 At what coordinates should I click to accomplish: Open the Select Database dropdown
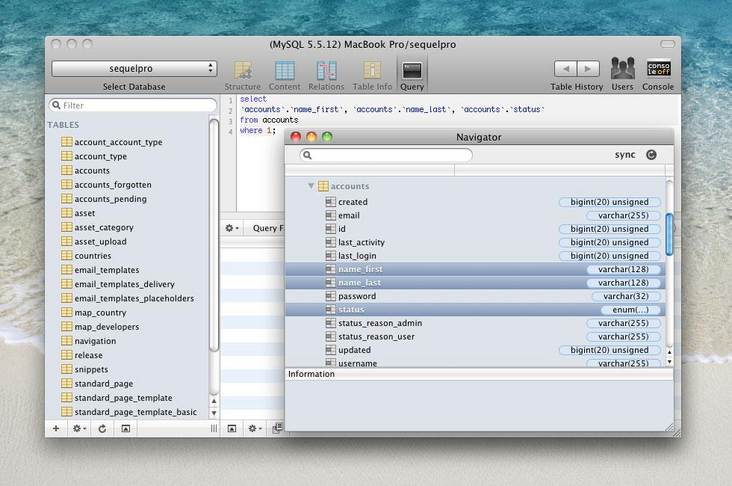pyautogui.click(x=134, y=69)
